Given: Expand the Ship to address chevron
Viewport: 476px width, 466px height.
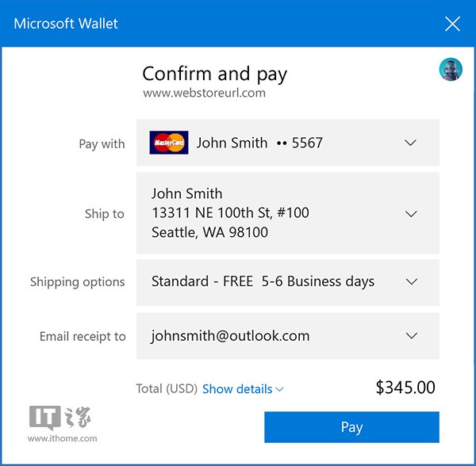Looking at the screenshot, I should [x=411, y=214].
